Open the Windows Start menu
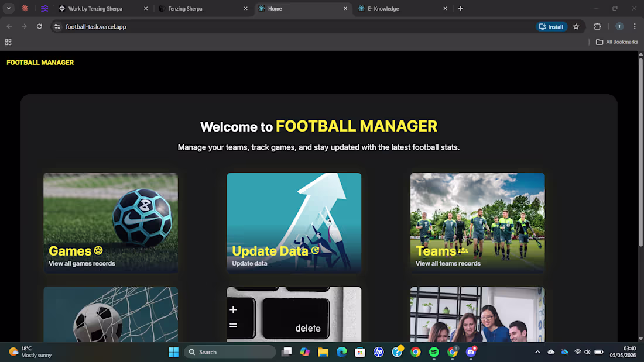This screenshot has height=362, width=644. pos(173,352)
